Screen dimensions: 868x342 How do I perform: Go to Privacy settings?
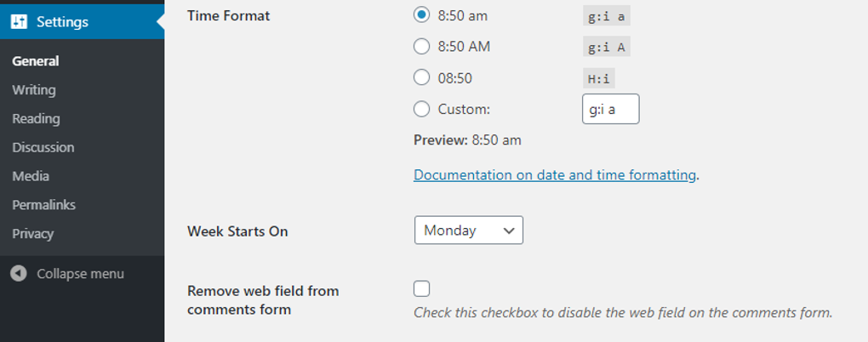coord(33,234)
